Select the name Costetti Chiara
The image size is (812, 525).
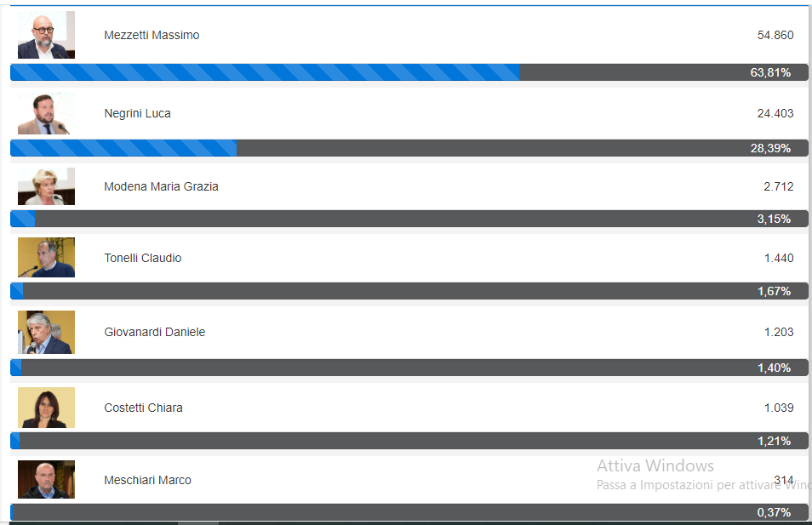143,408
